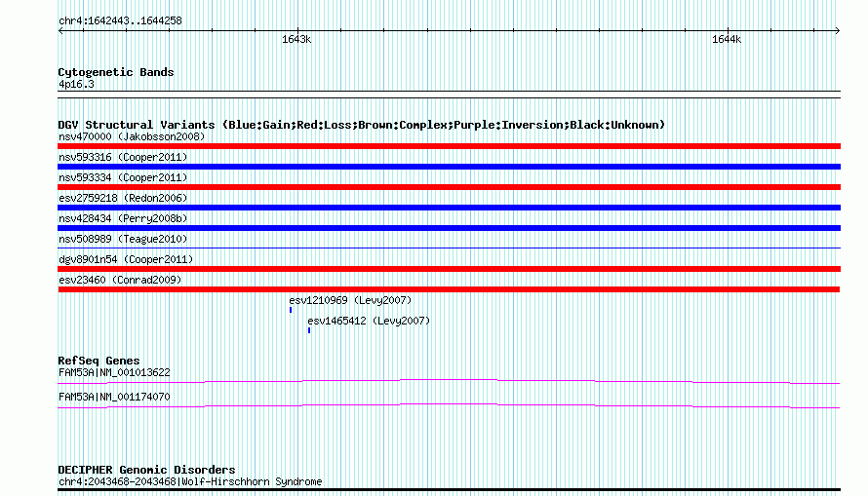Click the 1644k ruler tick label
The width and height of the screenshot is (868, 496).
[727, 39]
